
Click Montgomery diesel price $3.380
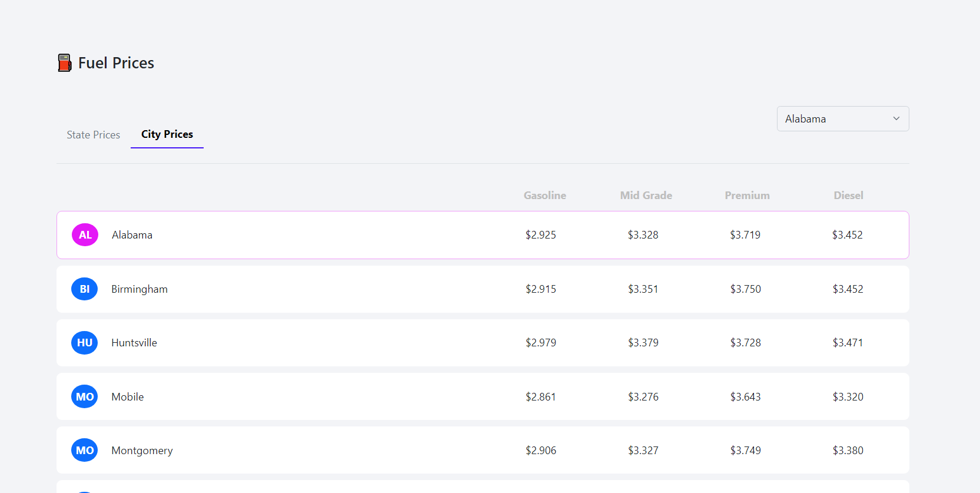click(x=848, y=451)
